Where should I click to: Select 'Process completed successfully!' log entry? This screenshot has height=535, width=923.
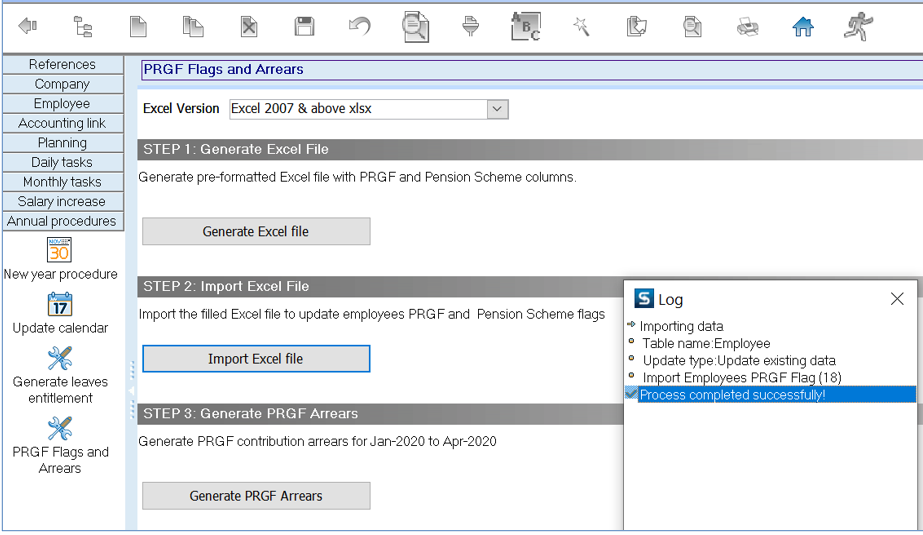pos(771,394)
